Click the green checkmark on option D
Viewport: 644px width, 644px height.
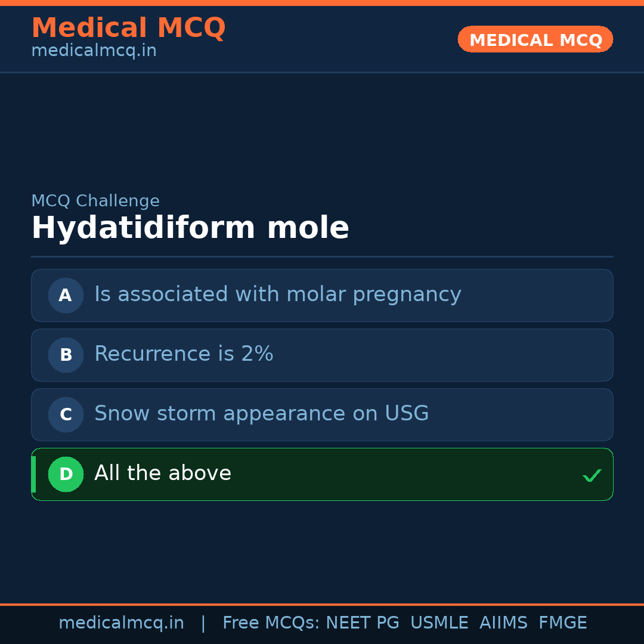(592, 475)
